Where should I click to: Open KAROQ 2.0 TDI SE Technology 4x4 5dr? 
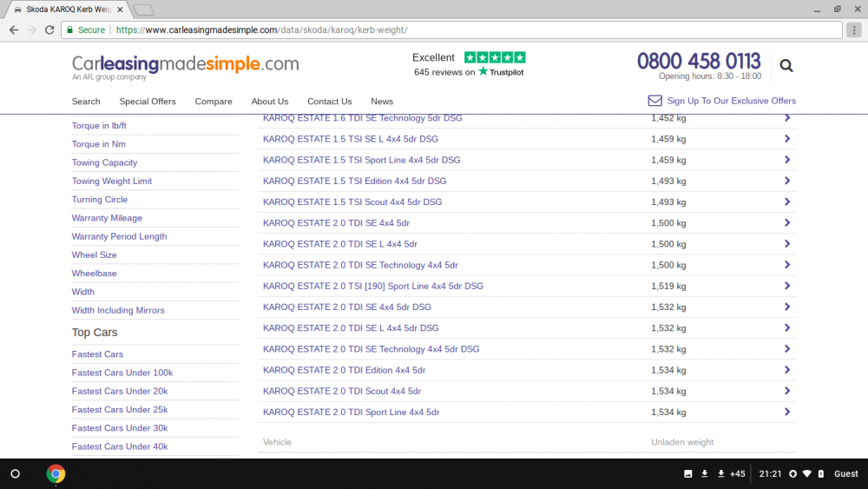click(x=360, y=265)
